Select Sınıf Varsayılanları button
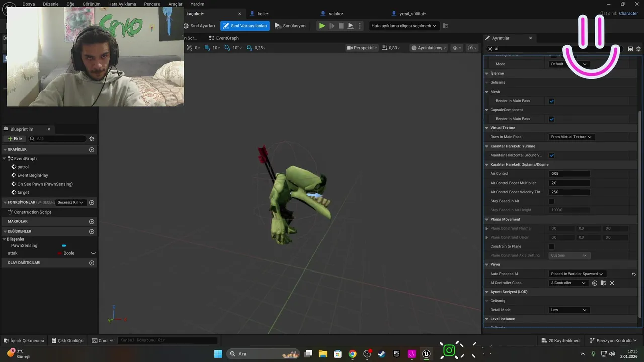 (x=245, y=26)
